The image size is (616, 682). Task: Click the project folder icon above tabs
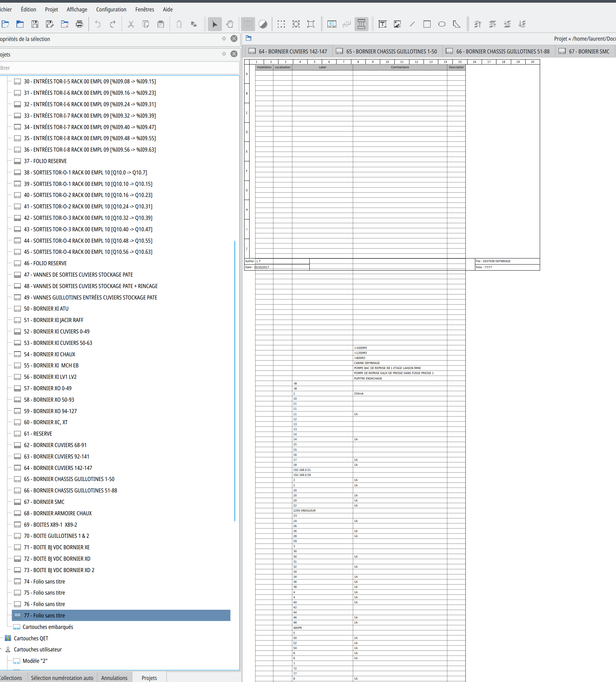249,38
